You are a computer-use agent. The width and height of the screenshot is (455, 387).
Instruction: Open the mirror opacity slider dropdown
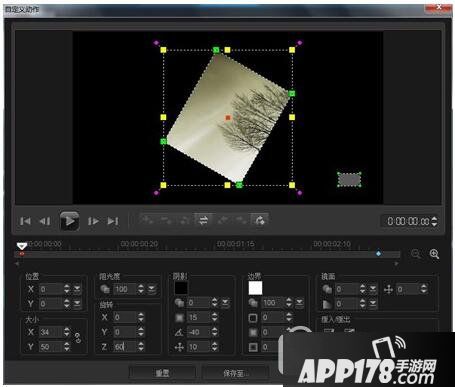[x=373, y=289]
